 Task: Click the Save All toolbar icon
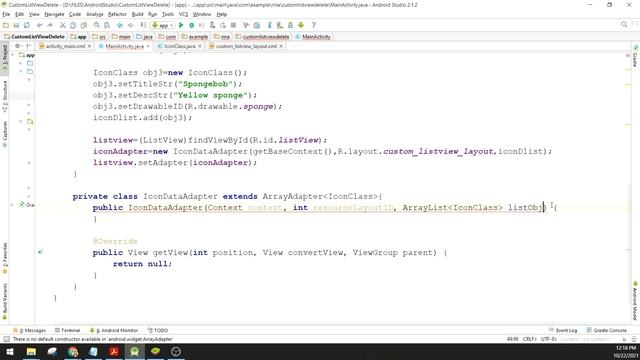tap(16, 25)
